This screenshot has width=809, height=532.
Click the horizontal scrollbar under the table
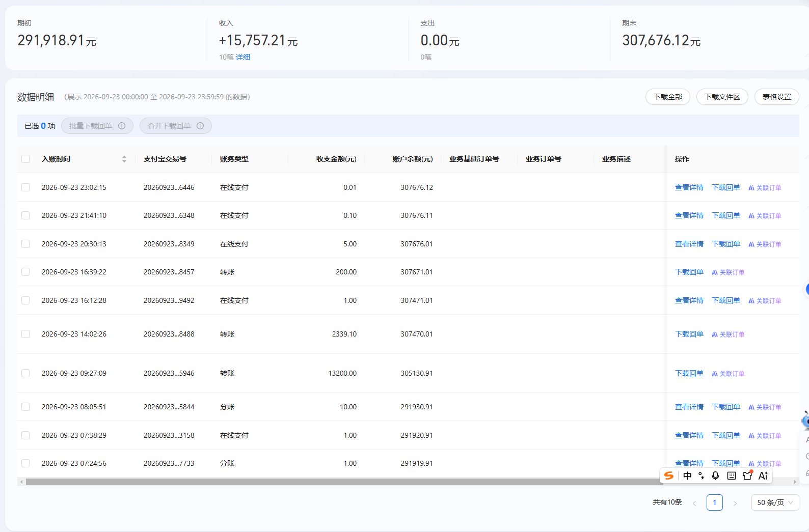click(344, 482)
